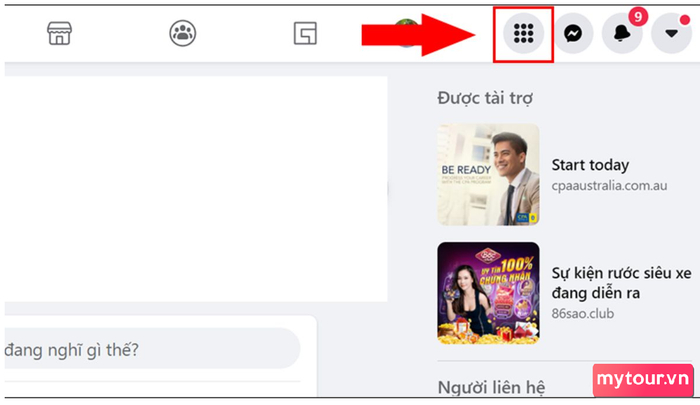Click the 'Start today' ad title
The height and width of the screenshot is (405, 700).
(x=590, y=165)
